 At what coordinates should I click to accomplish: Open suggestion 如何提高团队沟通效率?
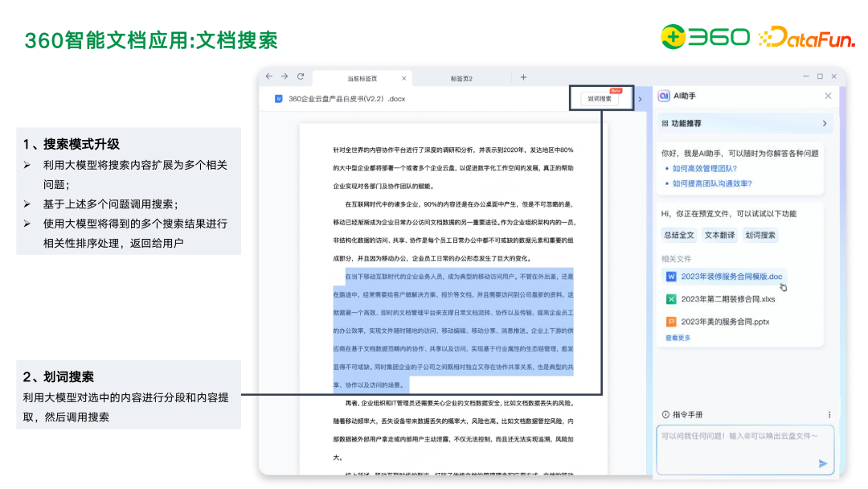(712, 183)
